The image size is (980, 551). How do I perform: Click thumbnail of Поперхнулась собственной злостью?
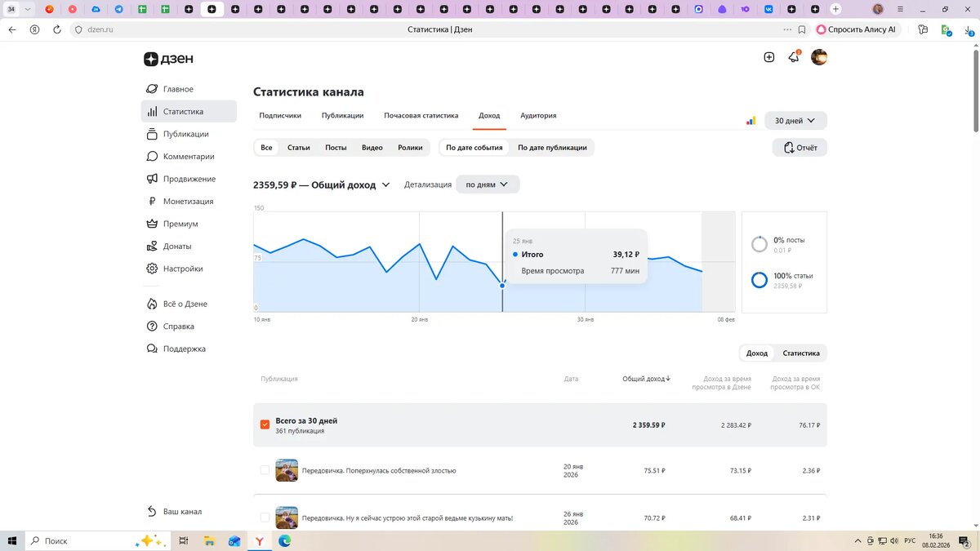pos(287,470)
